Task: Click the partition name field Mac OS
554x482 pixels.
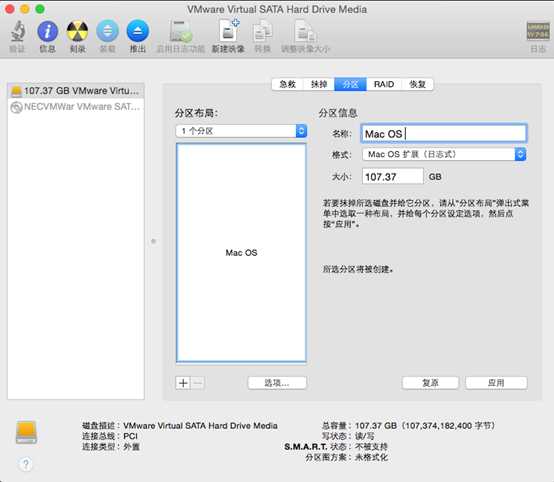Action: (x=444, y=134)
